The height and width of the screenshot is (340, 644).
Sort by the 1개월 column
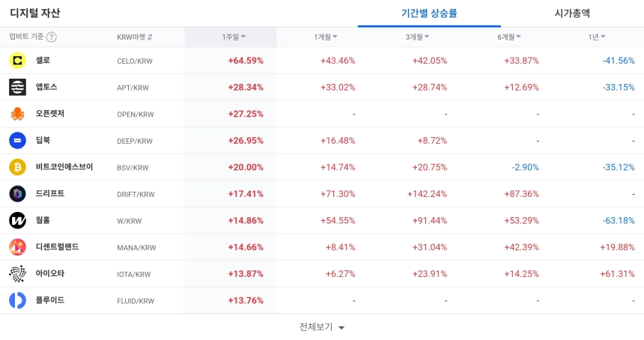coord(325,37)
